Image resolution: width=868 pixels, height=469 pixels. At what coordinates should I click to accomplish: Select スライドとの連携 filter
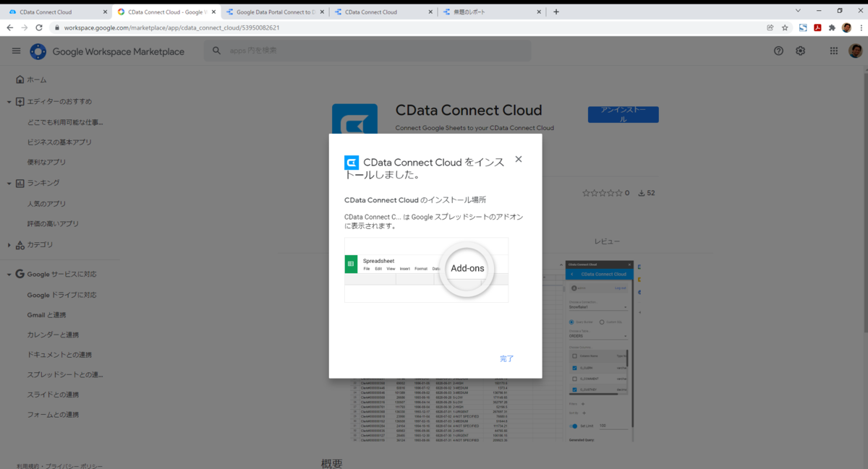pyautogui.click(x=53, y=395)
